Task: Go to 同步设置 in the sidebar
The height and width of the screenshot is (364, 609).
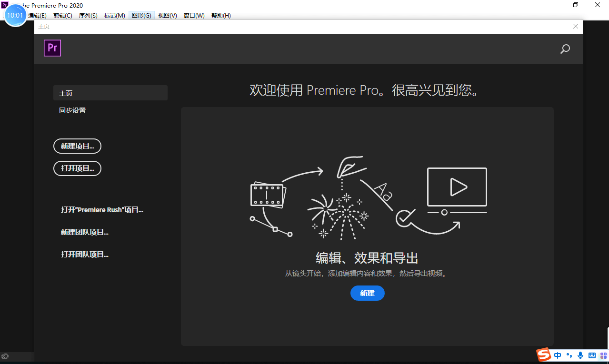Action: point(72,110)
